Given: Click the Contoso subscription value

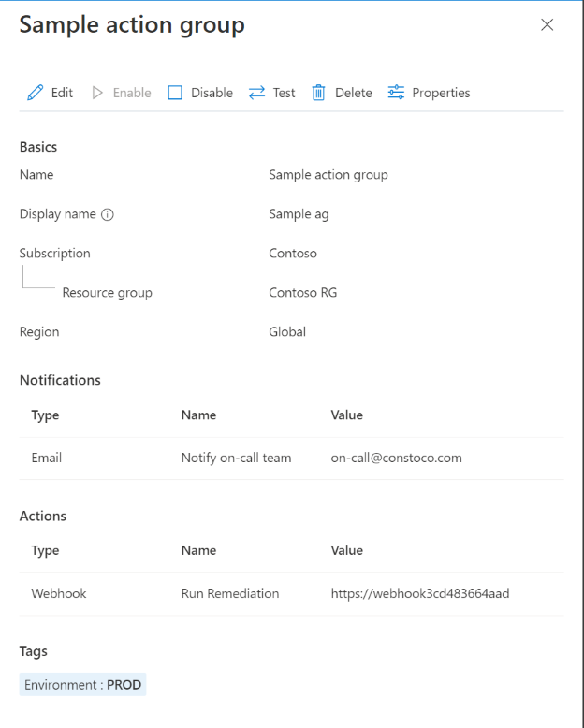Looking at the screenshot, I should tap(293, 254).
